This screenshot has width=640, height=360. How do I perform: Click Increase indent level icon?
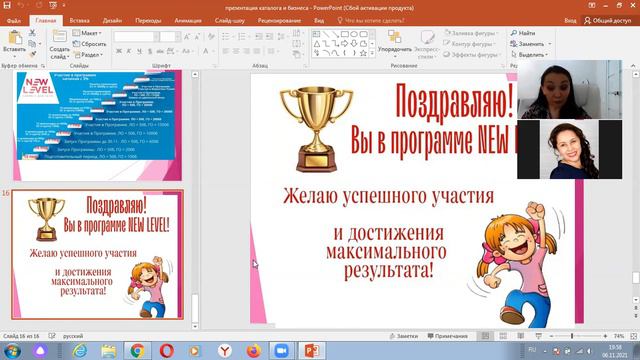click(x=269, y=37)
